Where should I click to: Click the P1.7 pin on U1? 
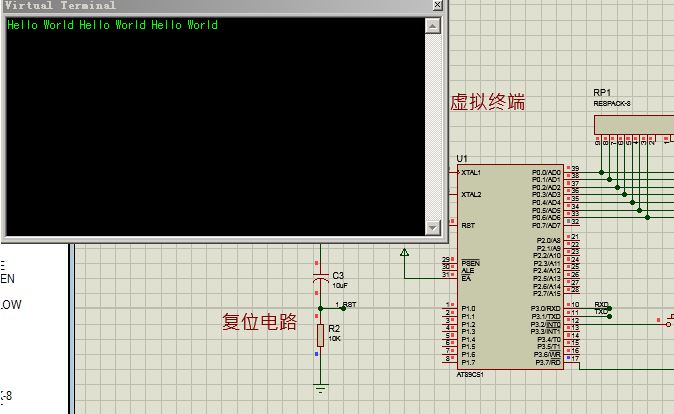[468, 362]
